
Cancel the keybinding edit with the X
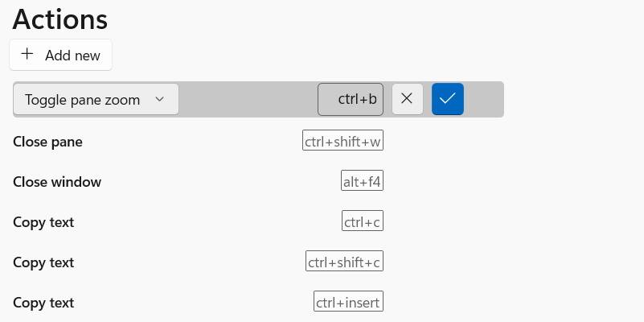407,99
